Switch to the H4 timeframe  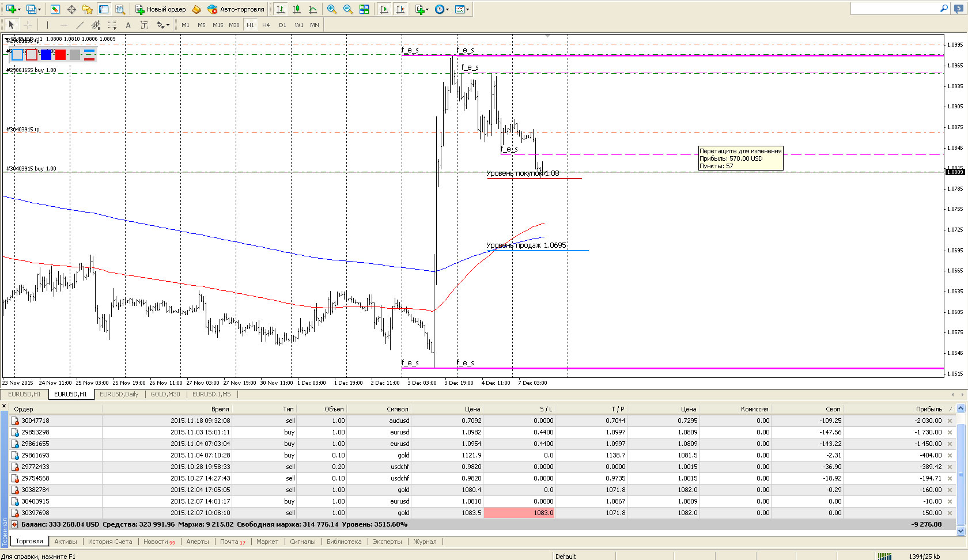(x=266, y=25)
